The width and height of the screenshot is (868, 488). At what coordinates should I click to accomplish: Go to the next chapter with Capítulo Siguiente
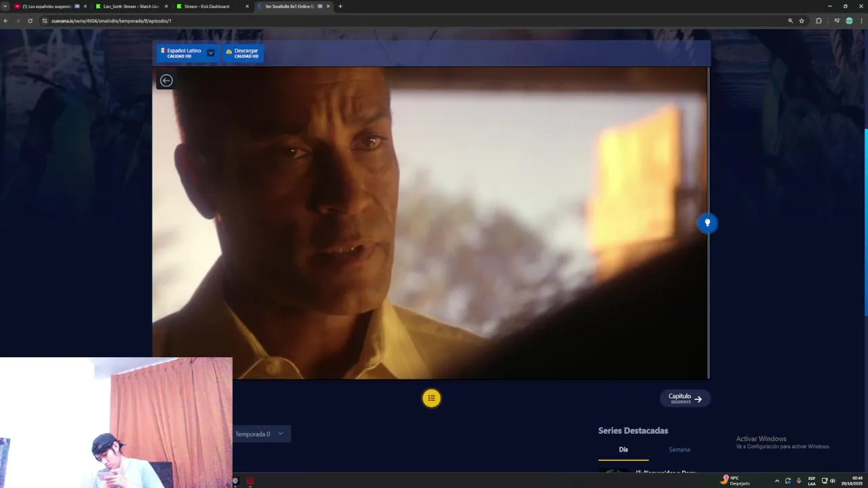click(x=685, y=399)
